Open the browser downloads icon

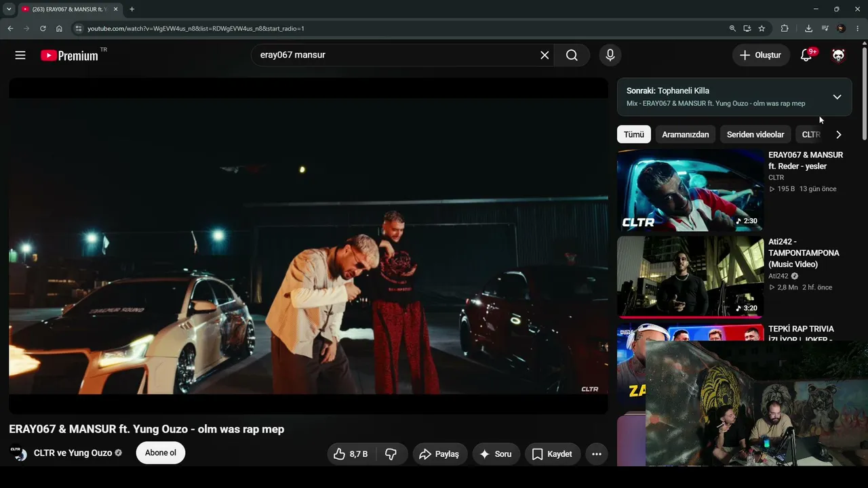808,28
